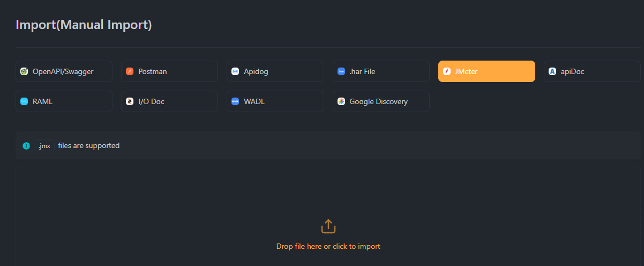Switch to the Apidog import format
This screenshot has height=266, width=644.
click(275, 71)
